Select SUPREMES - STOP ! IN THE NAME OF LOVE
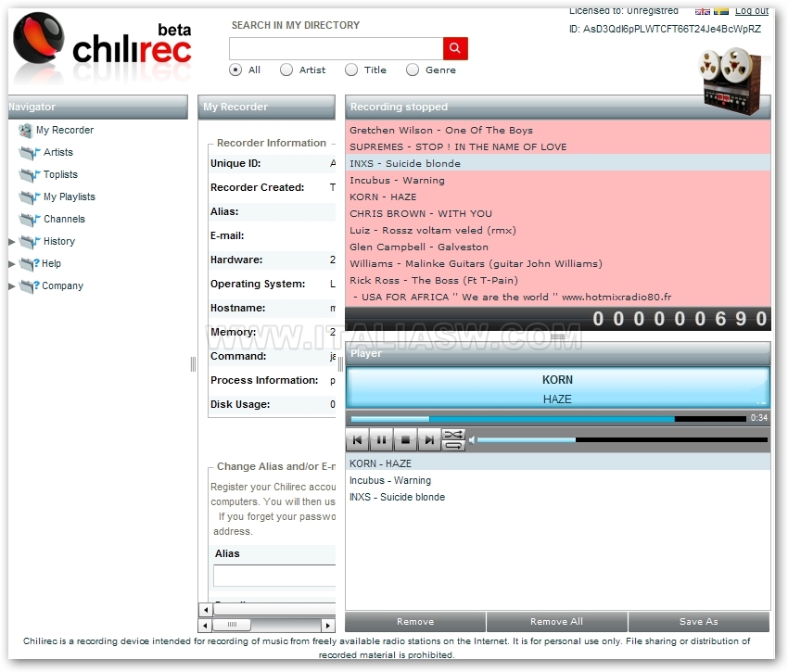The height and width of the screenshot is (672, 788). tap(558, 146)
